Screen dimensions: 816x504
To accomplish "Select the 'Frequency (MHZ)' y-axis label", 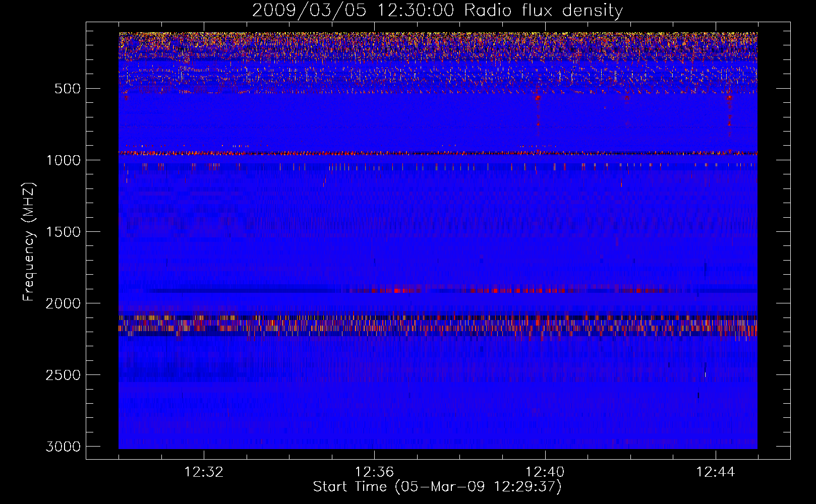I will [29, 242].
